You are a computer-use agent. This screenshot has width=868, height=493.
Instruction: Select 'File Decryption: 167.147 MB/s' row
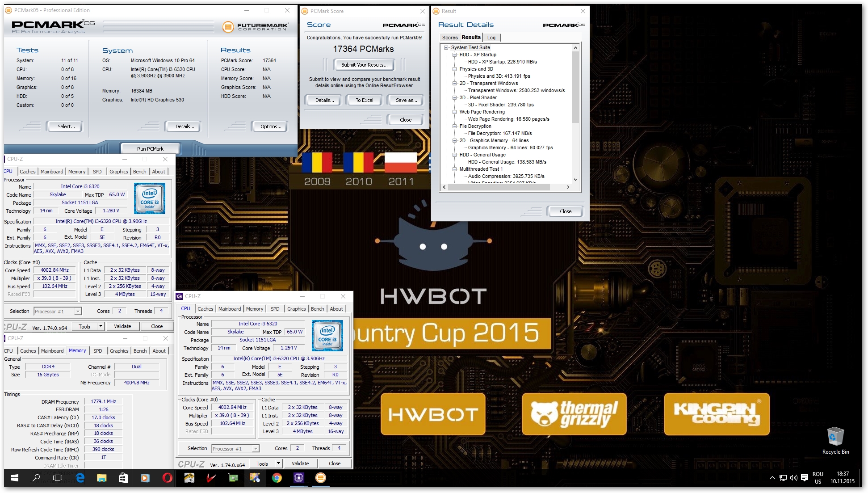click(x=500, y=133)
